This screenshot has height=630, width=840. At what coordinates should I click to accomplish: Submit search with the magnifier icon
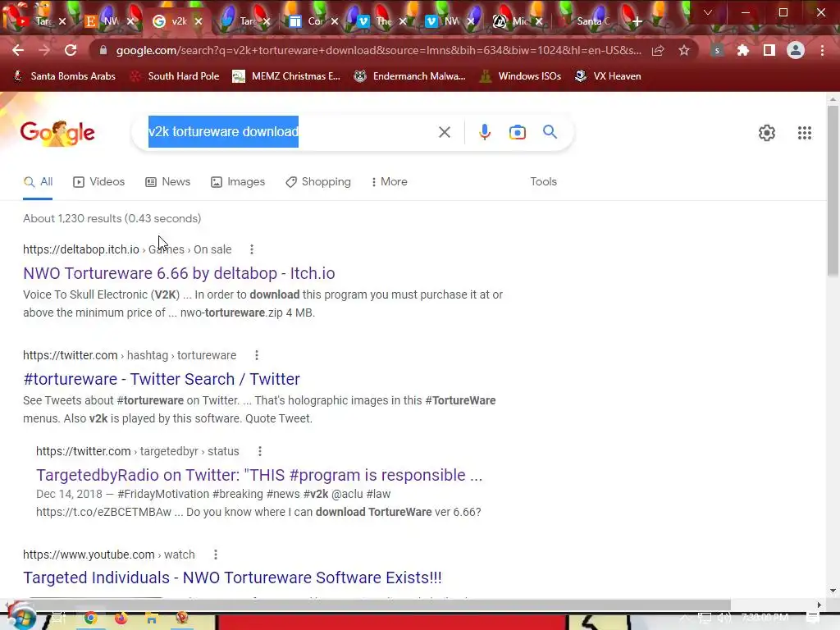click(x=550, y=132)
